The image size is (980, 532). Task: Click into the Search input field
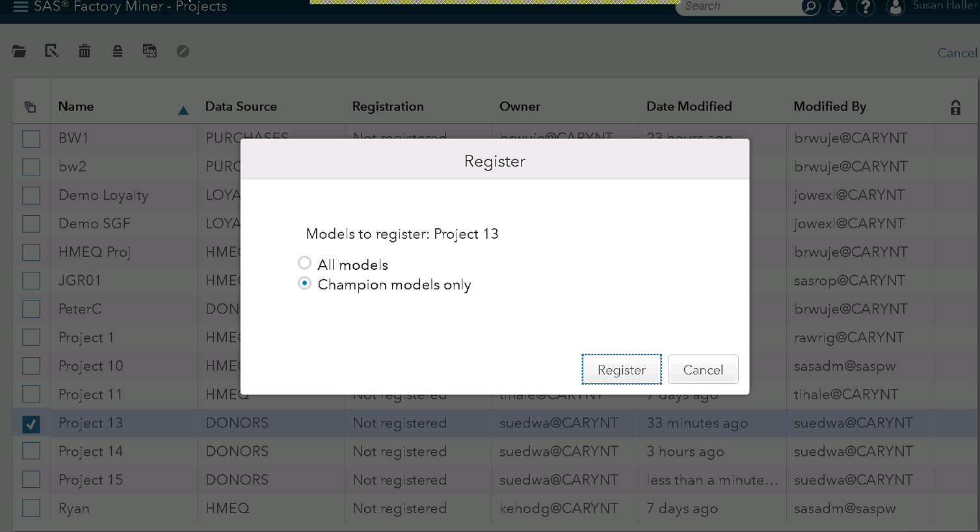point(738,7)
